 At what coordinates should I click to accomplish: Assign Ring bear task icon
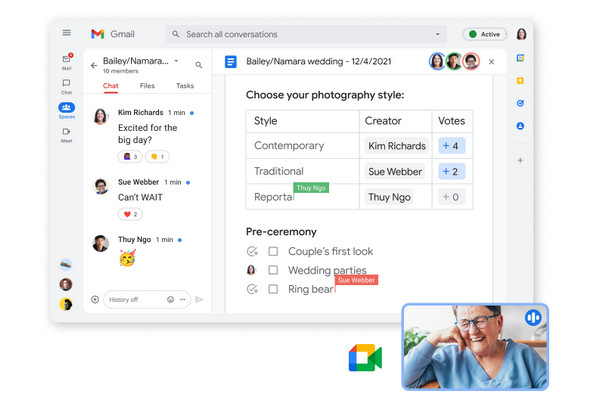(x=252, y=289)
